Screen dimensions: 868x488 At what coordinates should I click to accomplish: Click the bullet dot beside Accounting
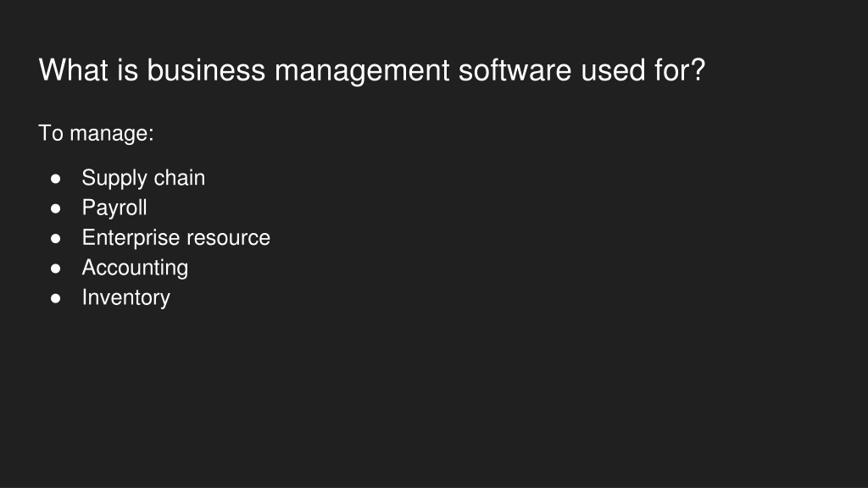tap(55, 269)
